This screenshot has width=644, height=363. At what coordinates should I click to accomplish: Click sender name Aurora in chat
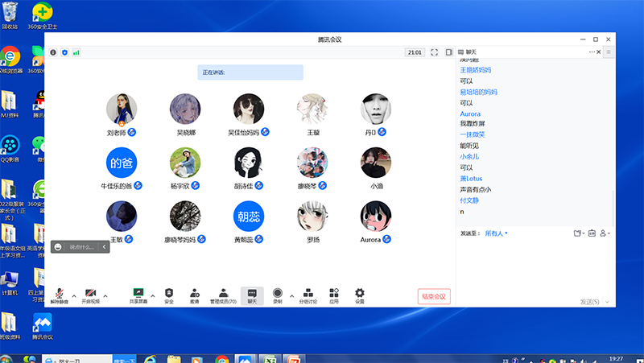[x=470, y=114]
